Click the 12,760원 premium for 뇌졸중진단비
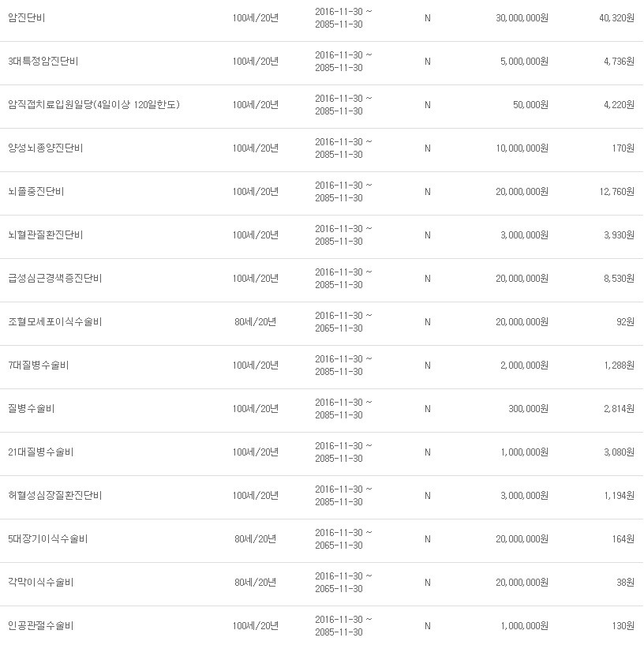This screenshot has width=644, height=645. 616,192
